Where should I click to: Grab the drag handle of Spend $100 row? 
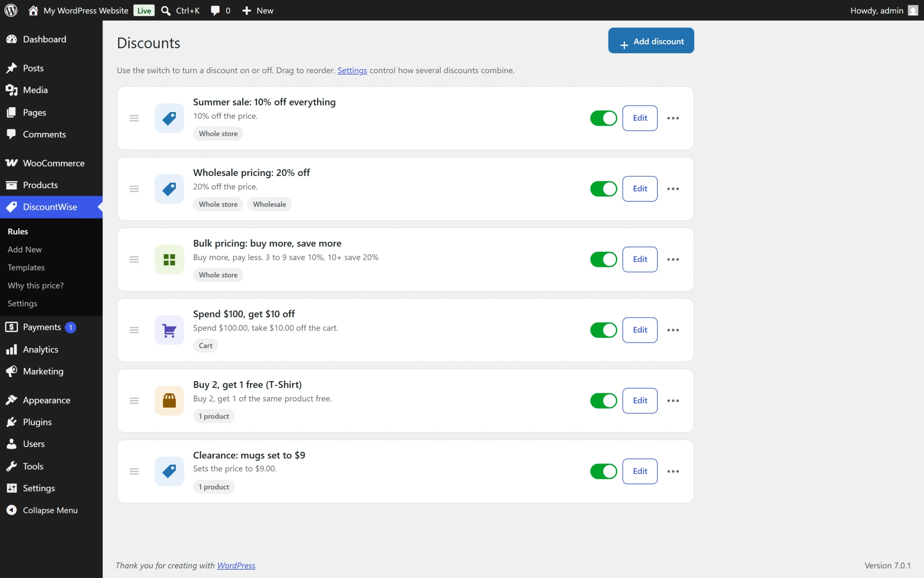click(x=134, y=330)
